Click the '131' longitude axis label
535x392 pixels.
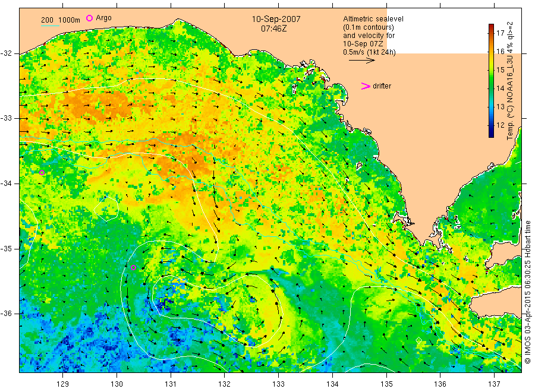(171, 384)
